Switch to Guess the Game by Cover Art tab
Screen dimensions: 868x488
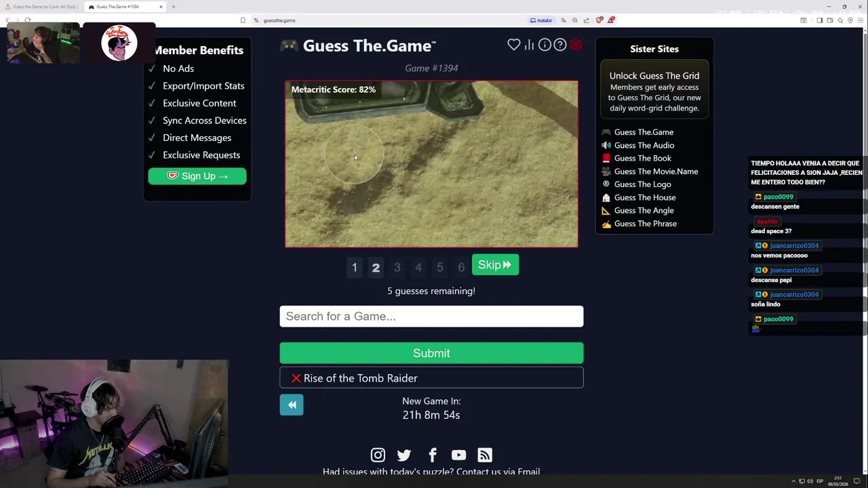pyautogui.click(x=42, y=7)
